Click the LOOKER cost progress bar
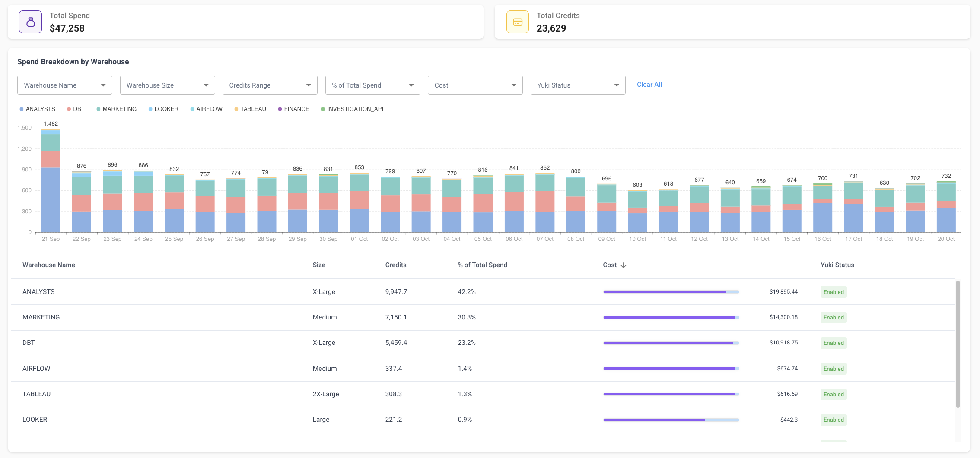Viewport: 980px width, 458px height. click(671, 420)
